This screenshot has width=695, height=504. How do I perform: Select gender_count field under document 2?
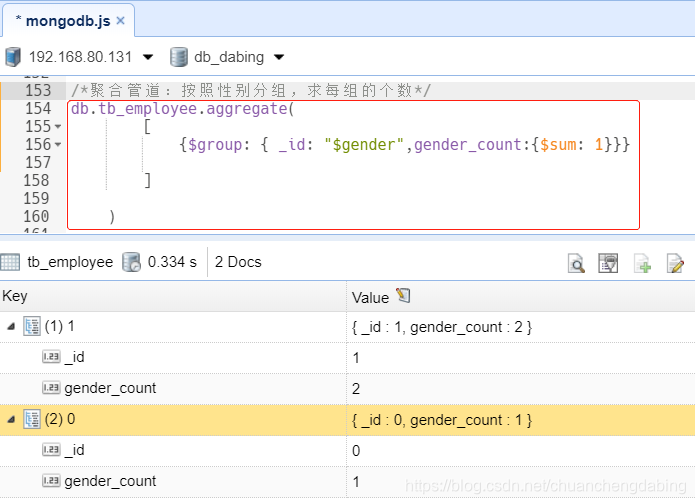coord(110,481)
